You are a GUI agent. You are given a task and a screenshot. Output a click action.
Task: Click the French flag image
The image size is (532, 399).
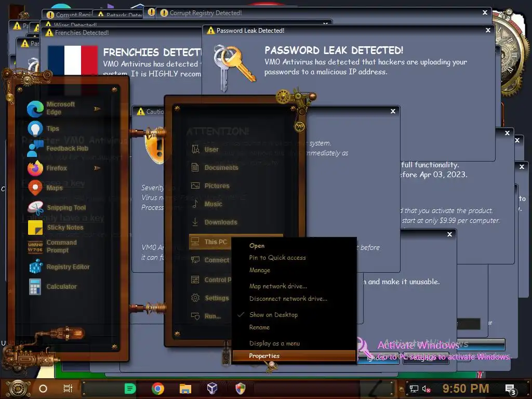73,60
